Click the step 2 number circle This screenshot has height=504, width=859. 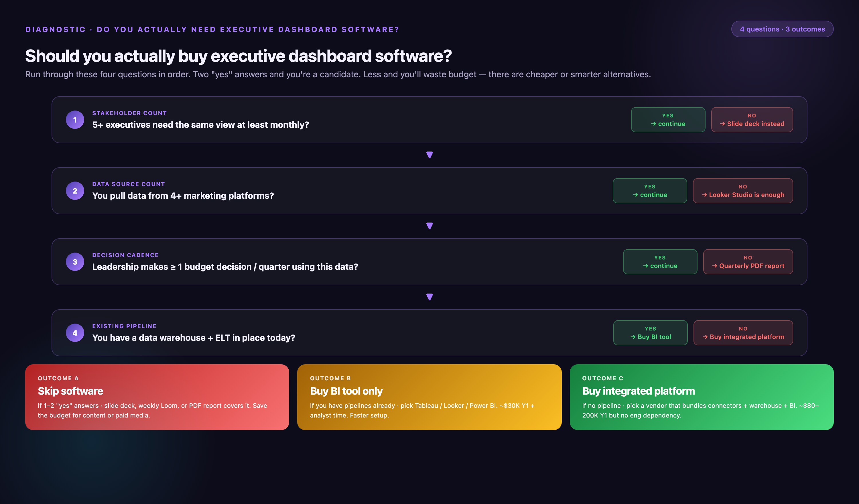[x=75, y=191]
